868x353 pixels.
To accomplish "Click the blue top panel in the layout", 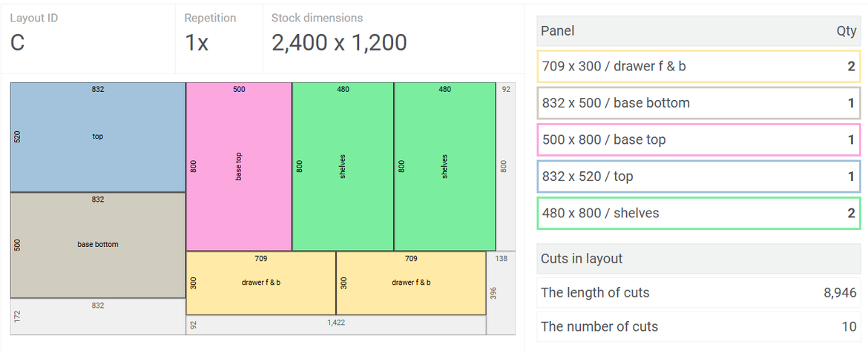I will pyautogui.click(x=97, y=138).
